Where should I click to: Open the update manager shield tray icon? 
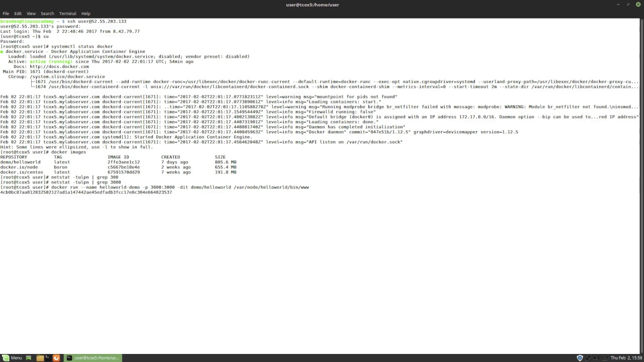pyautogui.click(x=580, y=358)
